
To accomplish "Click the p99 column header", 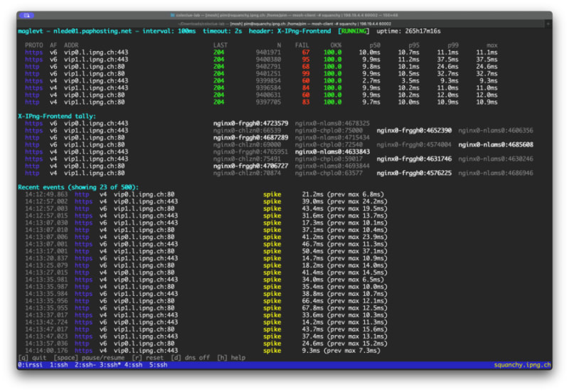I will (x=453, y=46).
